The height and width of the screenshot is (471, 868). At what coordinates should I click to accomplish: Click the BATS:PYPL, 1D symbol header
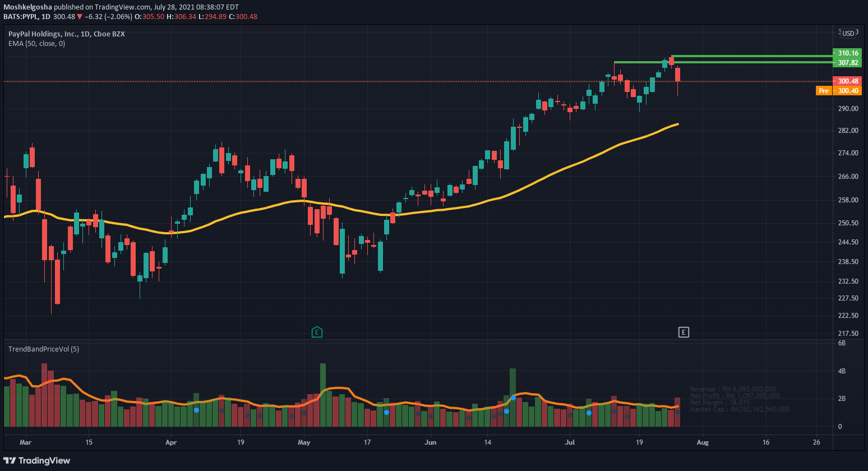click(27, 17)
